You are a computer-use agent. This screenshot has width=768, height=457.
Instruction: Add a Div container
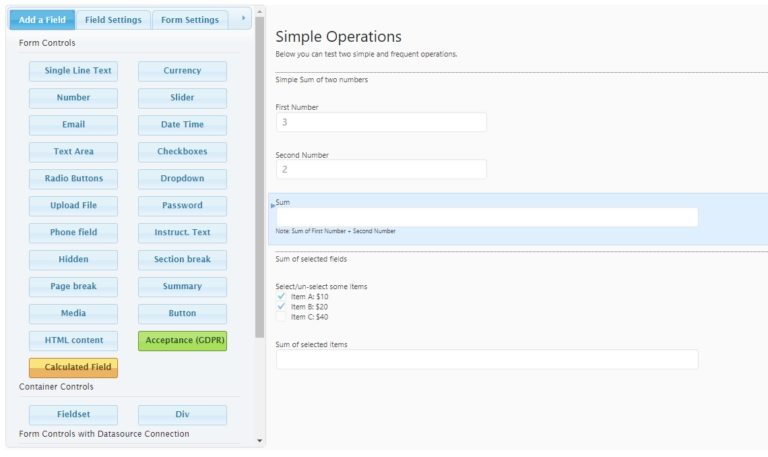tap(182, 415)
